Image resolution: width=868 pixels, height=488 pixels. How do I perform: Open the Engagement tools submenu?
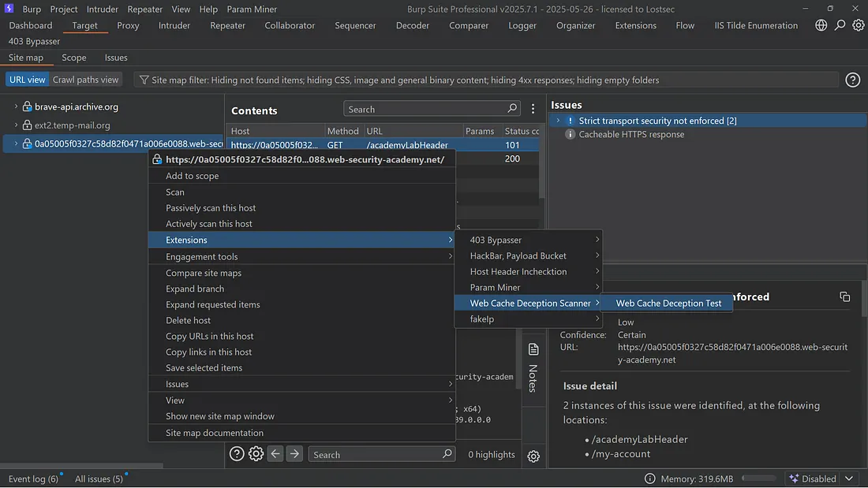click(301, 256)
